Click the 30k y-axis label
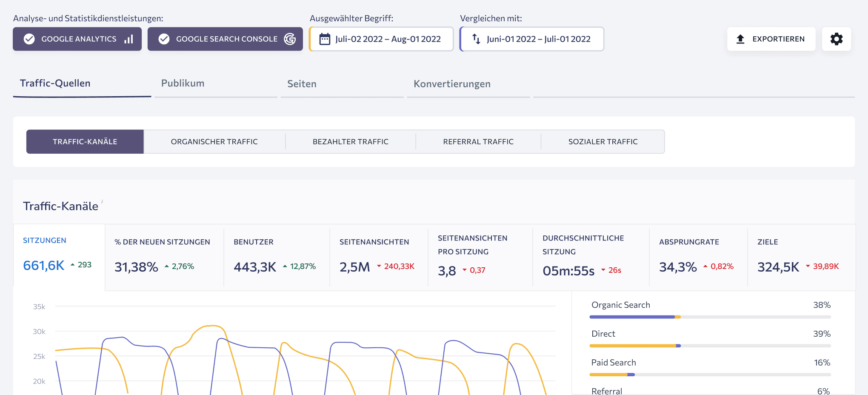 pos(39,332)
